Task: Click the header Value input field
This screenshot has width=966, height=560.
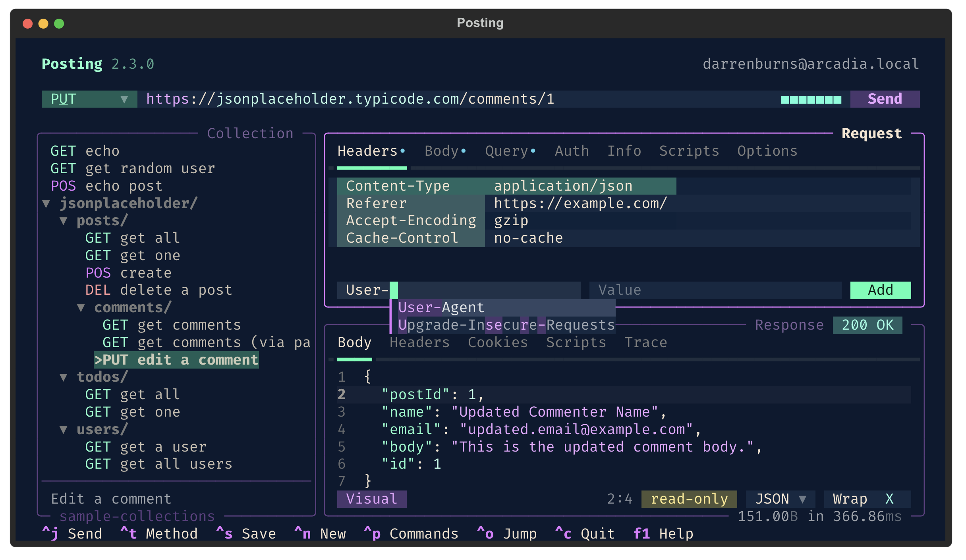Action: click(x=715, y=290)
